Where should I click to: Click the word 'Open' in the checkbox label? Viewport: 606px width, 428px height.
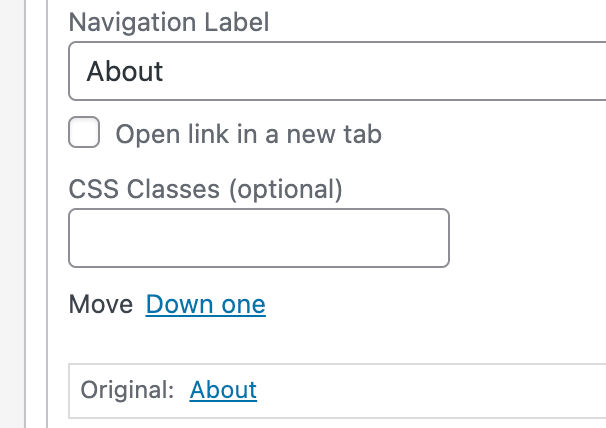pyautogui.click(x=143, y=134)
